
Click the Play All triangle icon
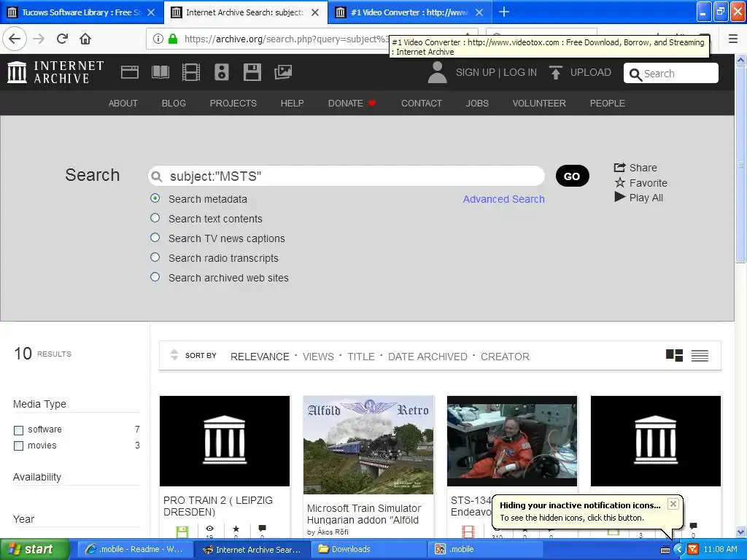pyautogui.click(x=620, y=197)
